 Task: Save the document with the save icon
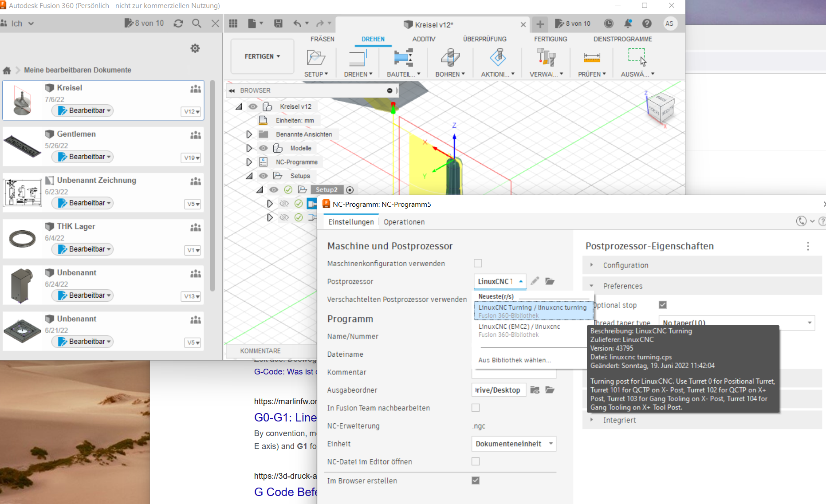point(278,24)
